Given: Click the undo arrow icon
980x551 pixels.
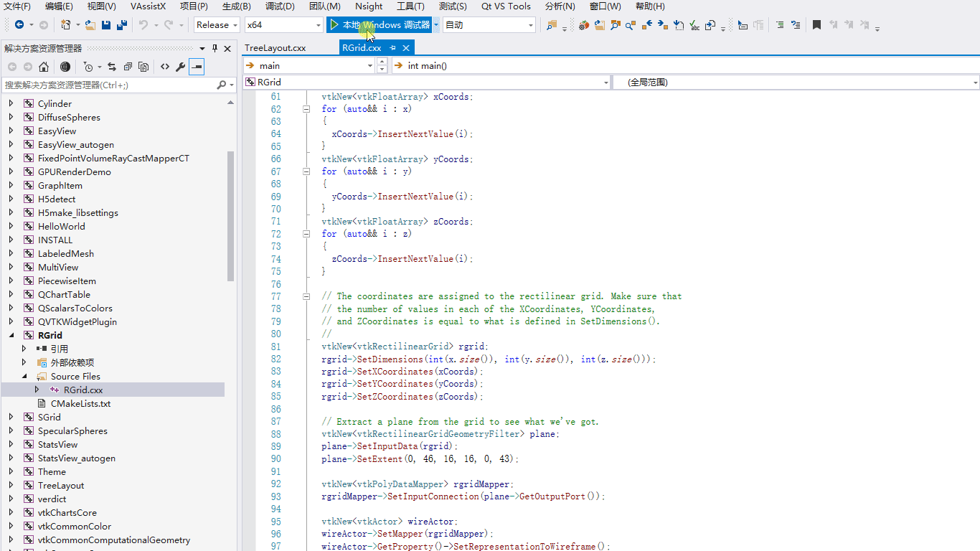Looking at the screenshot, I should [143, 25].
